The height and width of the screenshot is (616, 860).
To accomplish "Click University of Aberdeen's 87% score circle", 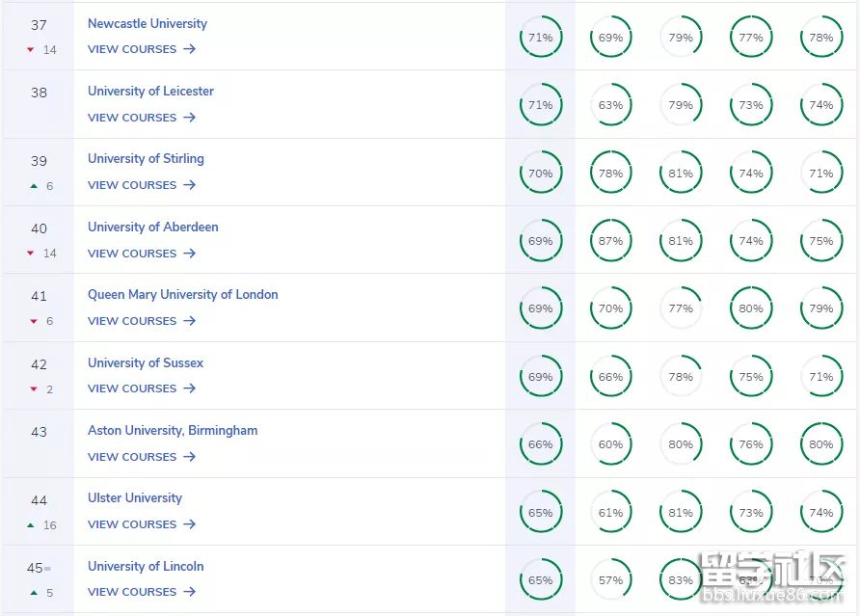I will coord(610,241).
